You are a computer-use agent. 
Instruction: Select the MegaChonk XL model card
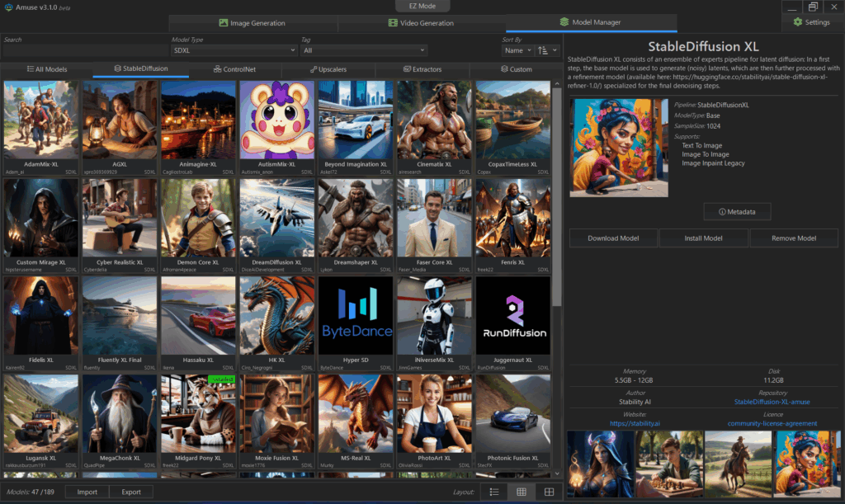[x=120, y=422]
